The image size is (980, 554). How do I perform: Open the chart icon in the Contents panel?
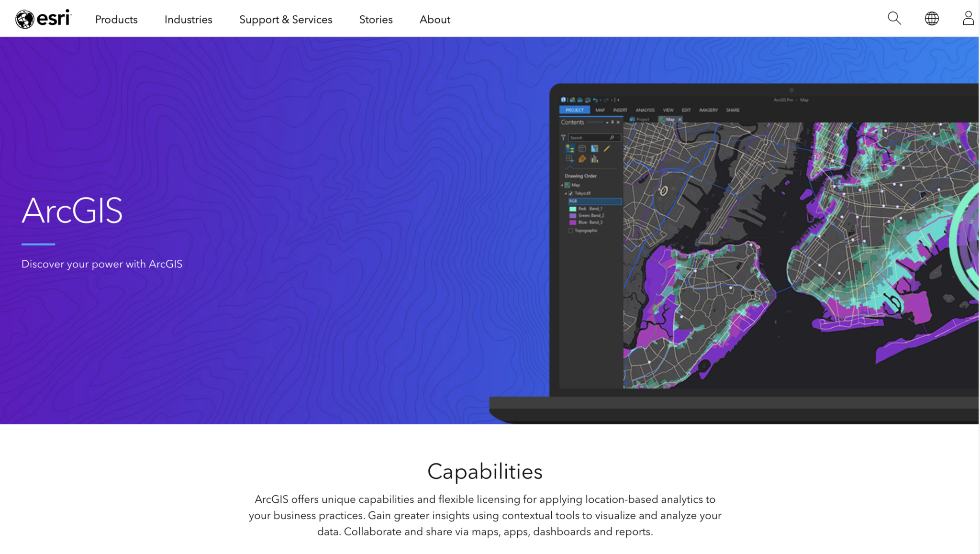coord(595,158)
